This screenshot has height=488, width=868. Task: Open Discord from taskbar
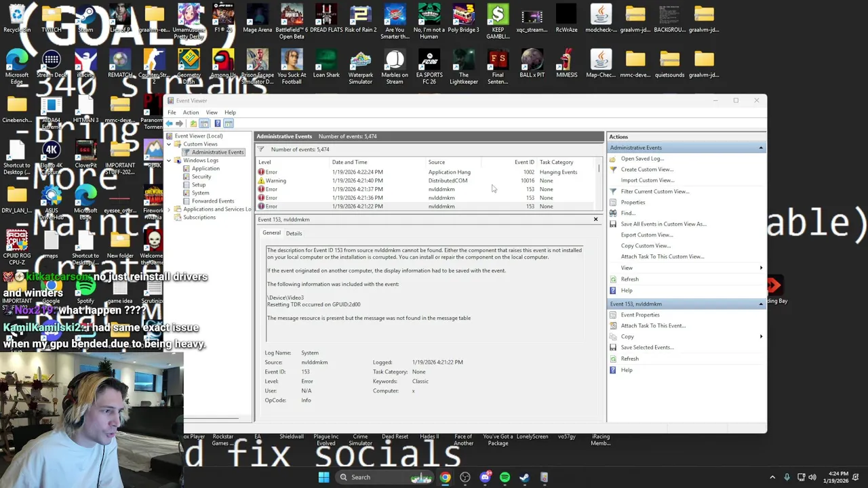[x=485, y=477]
